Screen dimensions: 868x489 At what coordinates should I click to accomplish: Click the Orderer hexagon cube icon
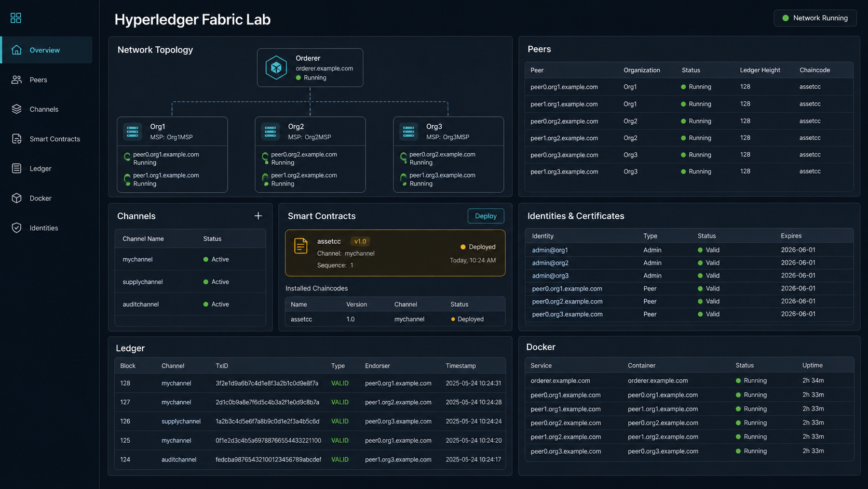[276, 68]
